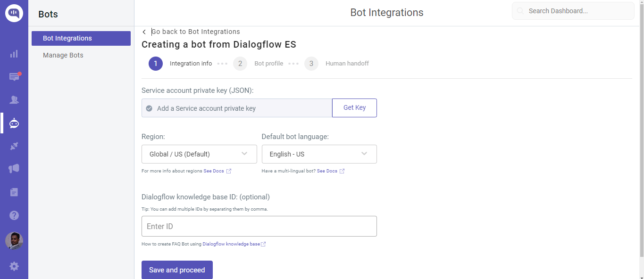644x279 pixels.
Task: Click Save and proceed
Action: click(177, 270)
